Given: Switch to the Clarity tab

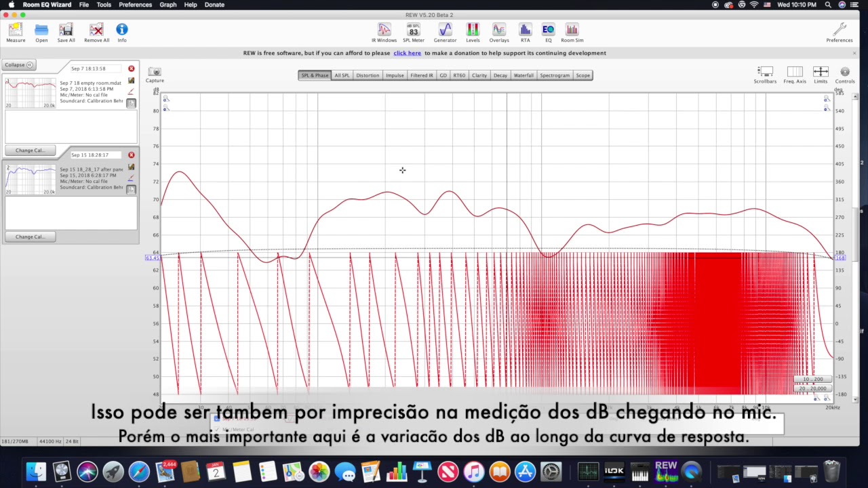Looking at the screenshot, I should (479, 75).
